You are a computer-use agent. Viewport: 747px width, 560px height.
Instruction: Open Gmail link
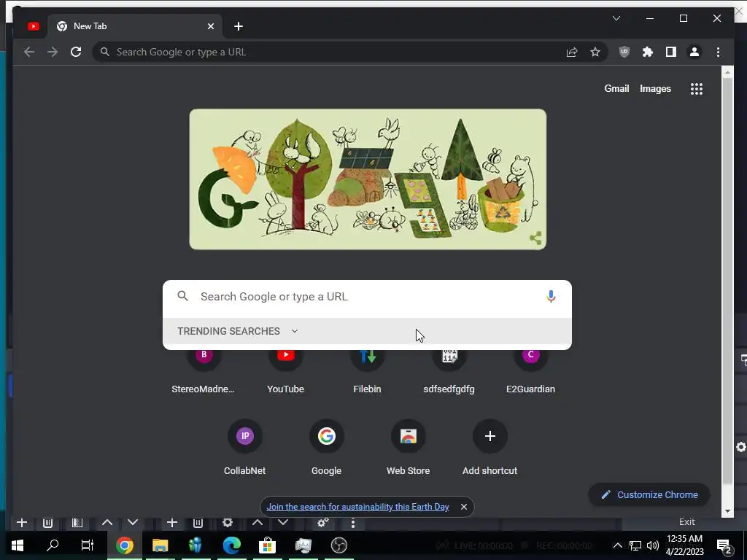tap(616, 88)
